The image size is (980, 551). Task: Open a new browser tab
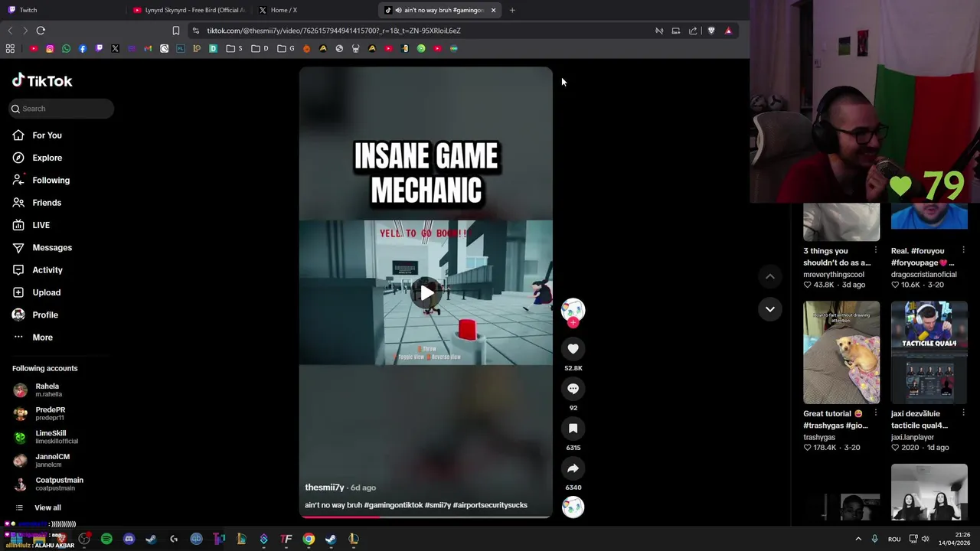[512, 10]
